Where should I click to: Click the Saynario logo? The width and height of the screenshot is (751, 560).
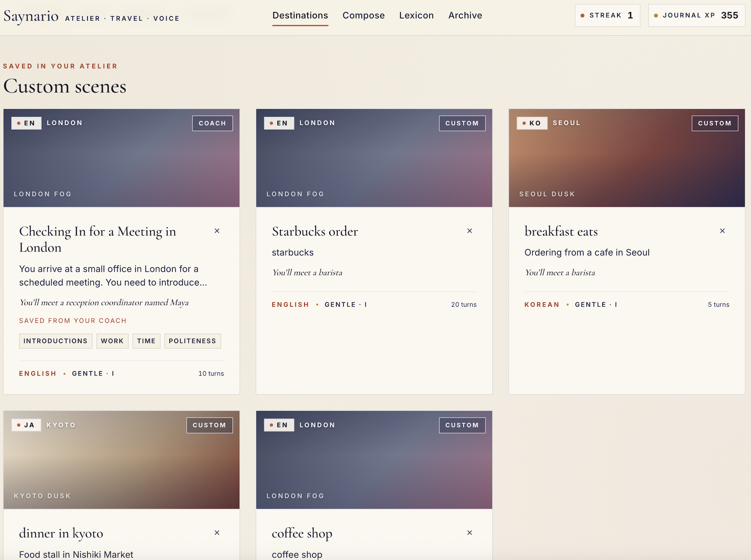tap(31, 16)
